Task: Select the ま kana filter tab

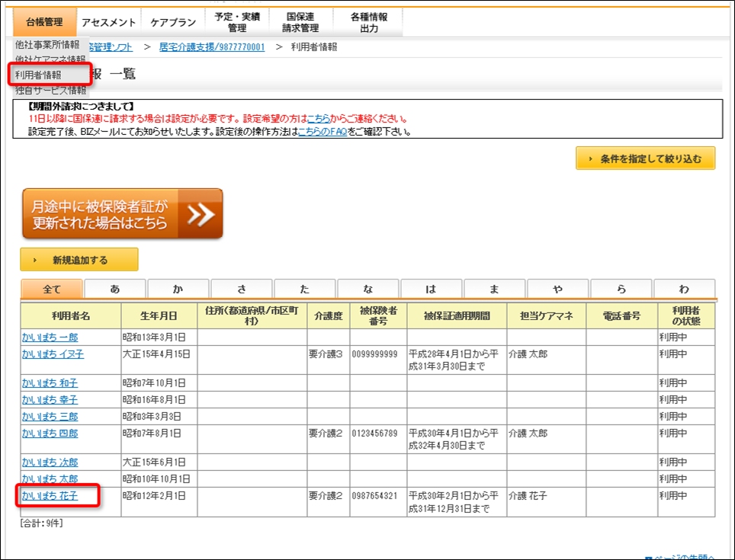Action: click(x=495, y=289)
